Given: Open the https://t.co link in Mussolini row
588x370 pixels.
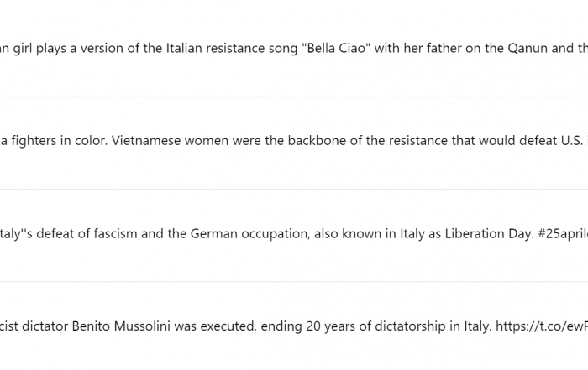Looking at the screenshot, I should point(542,326).
